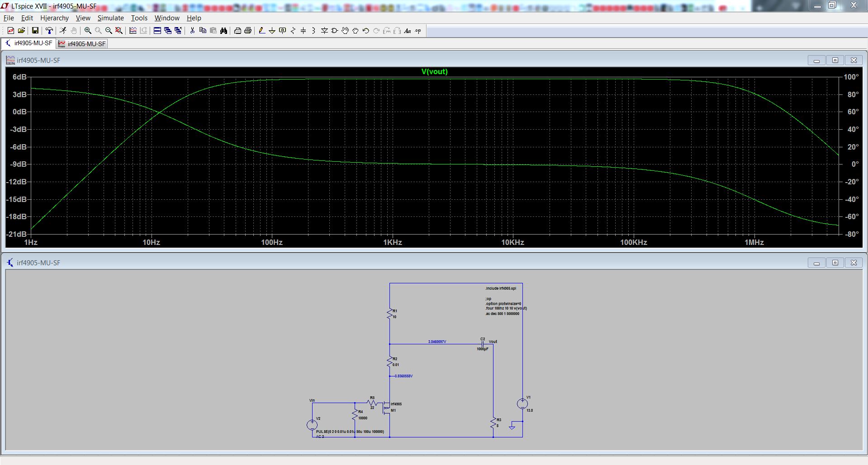
Task: Open the Window menu
Action: pyautogui.click(x=167, y=18)
